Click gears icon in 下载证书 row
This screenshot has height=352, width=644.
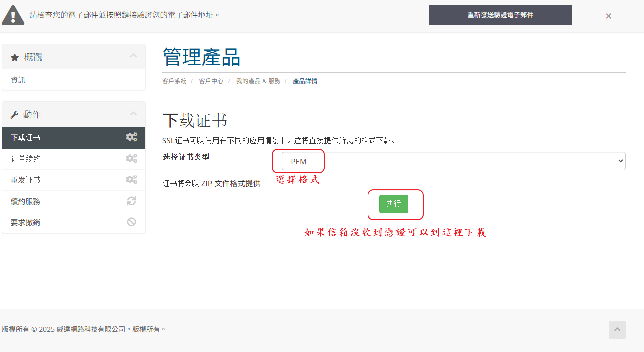coord(131,137)
